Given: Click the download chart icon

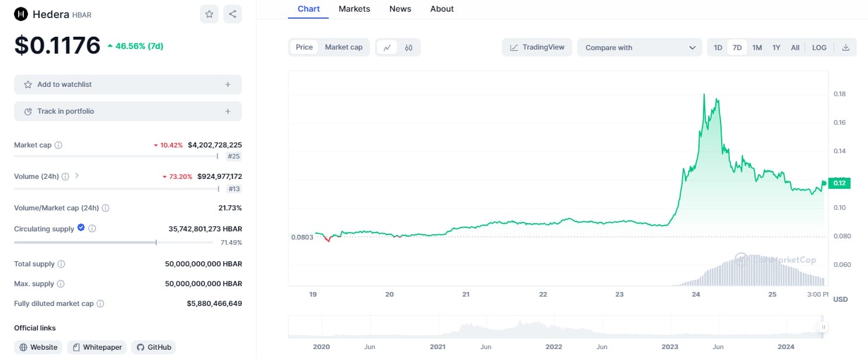Looking at the screenshot, I should (x=845, y=48).
